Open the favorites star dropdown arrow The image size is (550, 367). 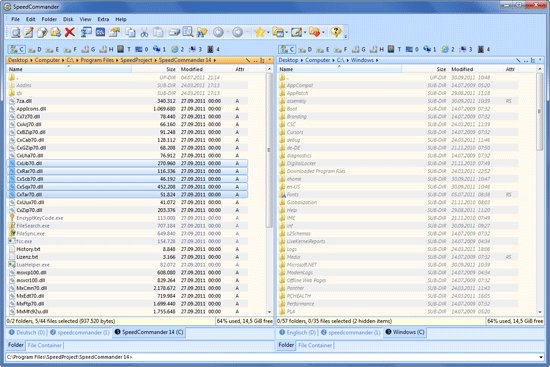tap(268, 33)
